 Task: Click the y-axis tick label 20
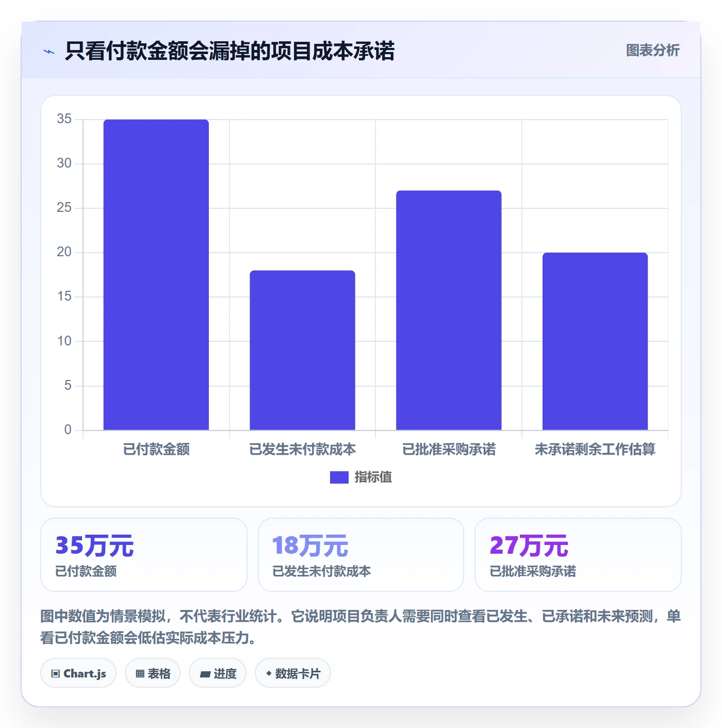(x=64, y=252)
